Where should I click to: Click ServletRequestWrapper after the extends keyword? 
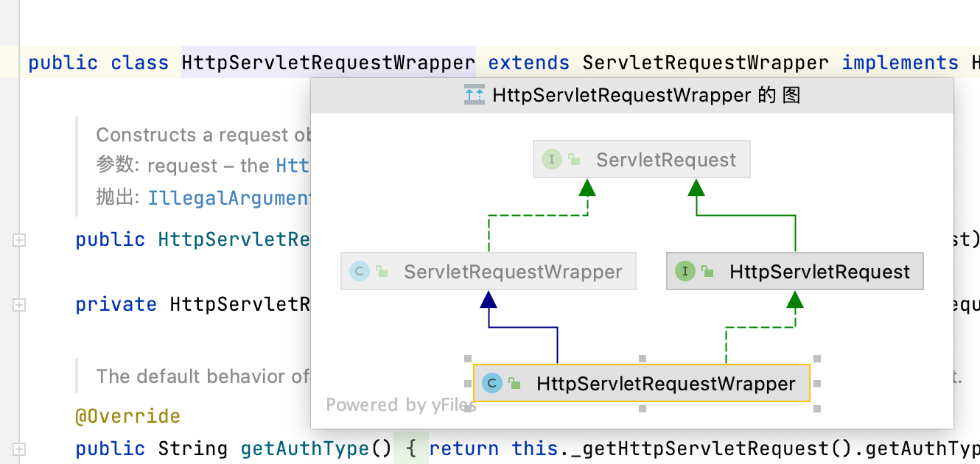[705, 63]
